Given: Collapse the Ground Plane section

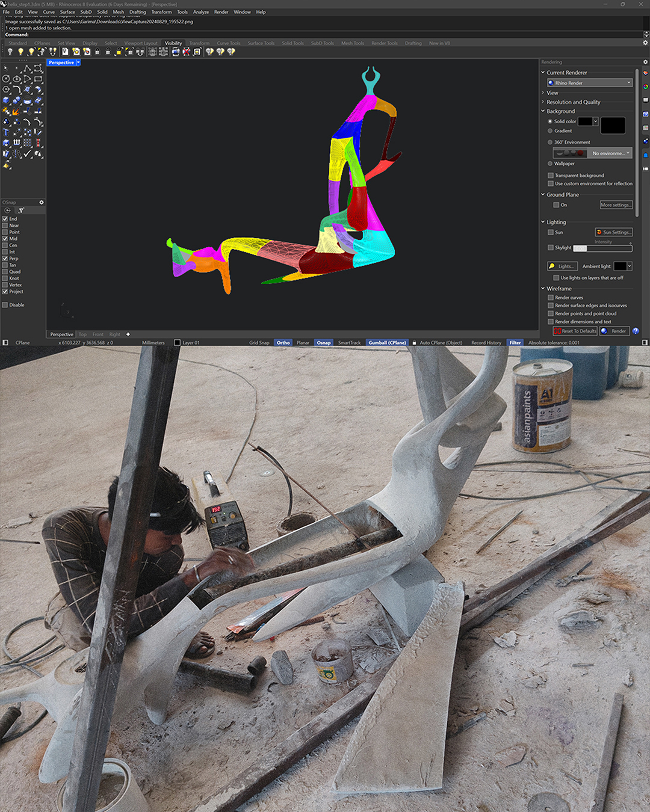Looking at the screenshot, I should click(543, 194).
